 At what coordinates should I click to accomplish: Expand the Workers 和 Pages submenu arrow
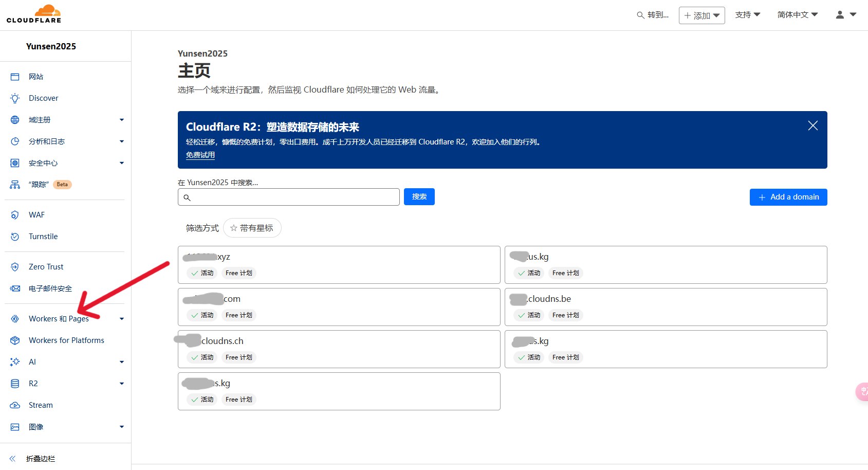[122, 319]
